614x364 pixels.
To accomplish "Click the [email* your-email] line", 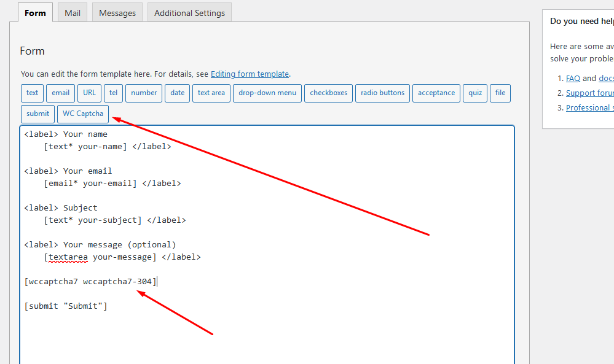I will tap(112, 184).
